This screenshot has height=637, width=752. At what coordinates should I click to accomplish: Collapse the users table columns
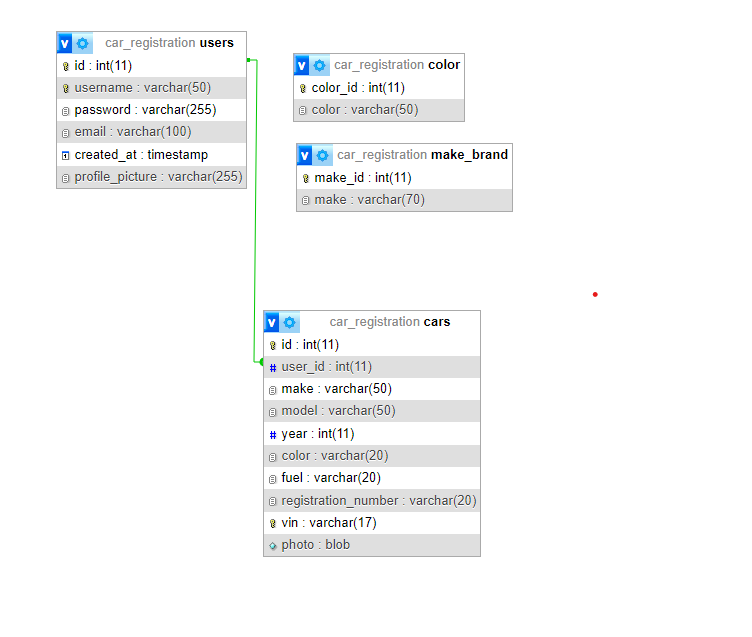[65, 43]
